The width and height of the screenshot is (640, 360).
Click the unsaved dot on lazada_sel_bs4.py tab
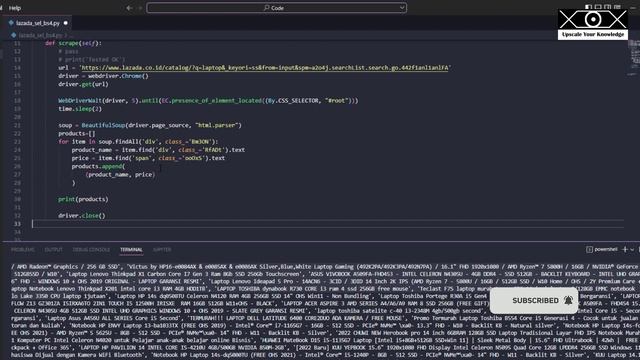tap(66, 23)
